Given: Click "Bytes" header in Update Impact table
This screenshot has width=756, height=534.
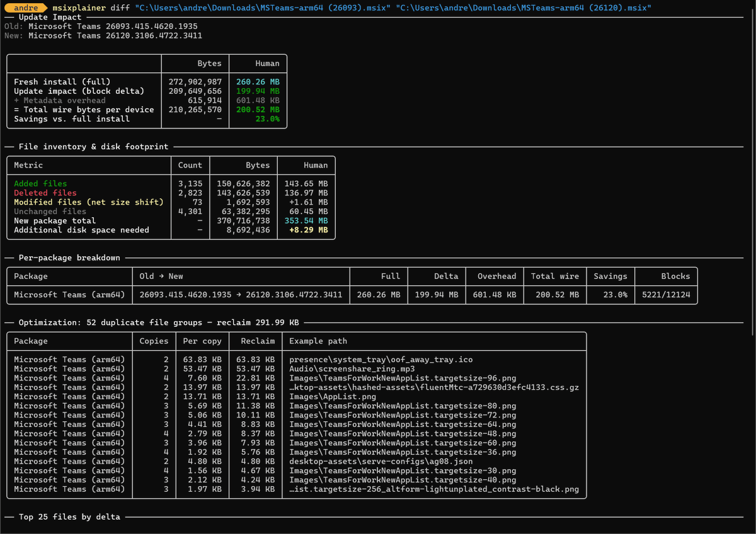Looking at the screenshot, I should point(209,63).
